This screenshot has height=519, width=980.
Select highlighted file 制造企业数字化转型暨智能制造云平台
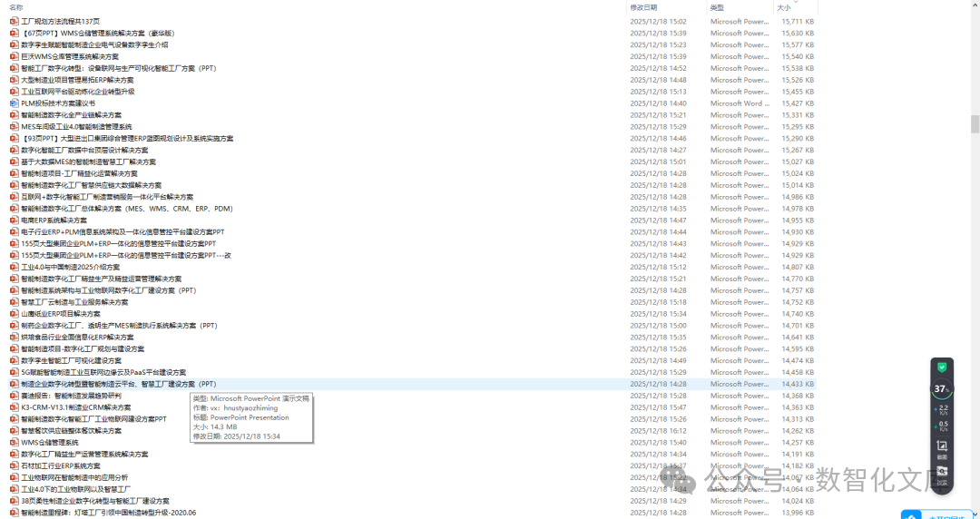click(119, 384)
